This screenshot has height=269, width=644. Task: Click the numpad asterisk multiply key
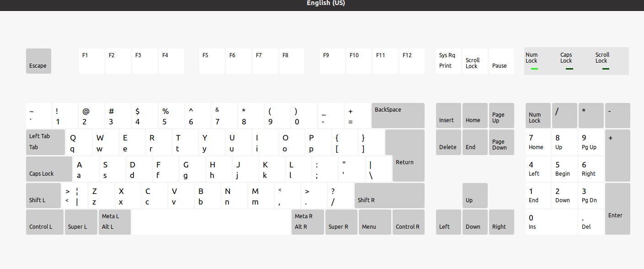[x=591, y=115]
